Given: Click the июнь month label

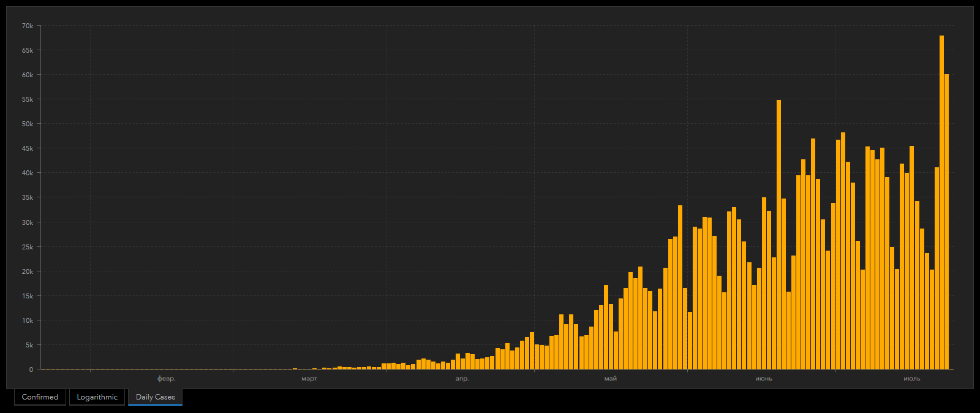Looking at the screenshot, I should pyautogui.click(x=764, y=379).
